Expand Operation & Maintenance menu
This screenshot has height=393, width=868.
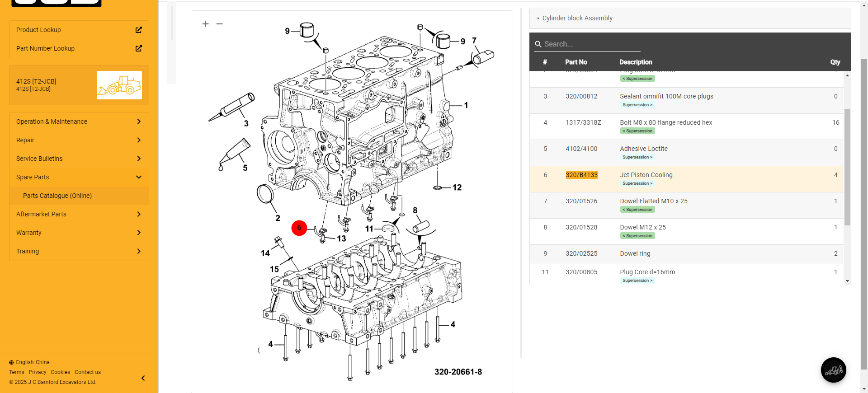(139, 122)
